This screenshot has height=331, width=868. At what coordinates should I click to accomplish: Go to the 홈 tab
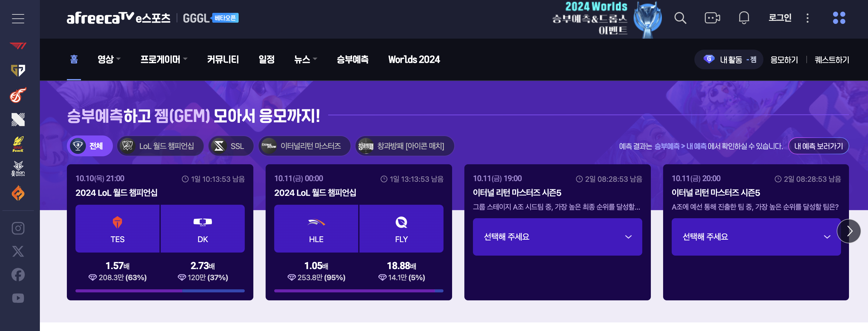74,59
